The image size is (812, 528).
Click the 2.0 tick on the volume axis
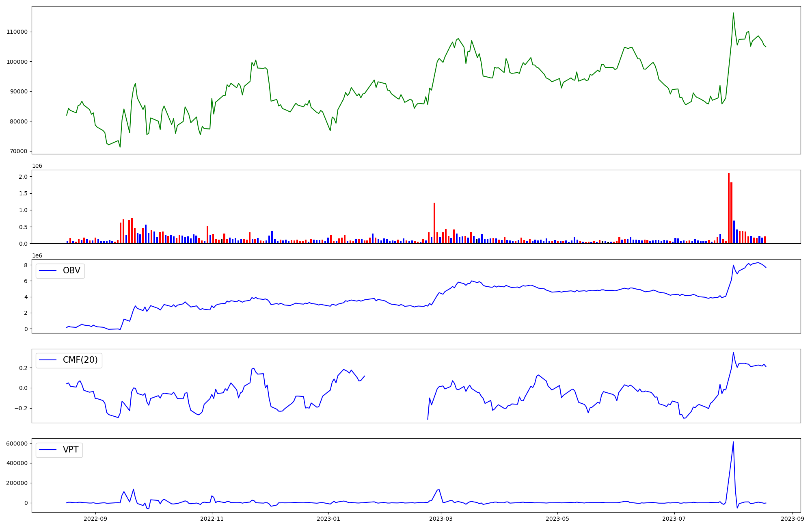23,177
